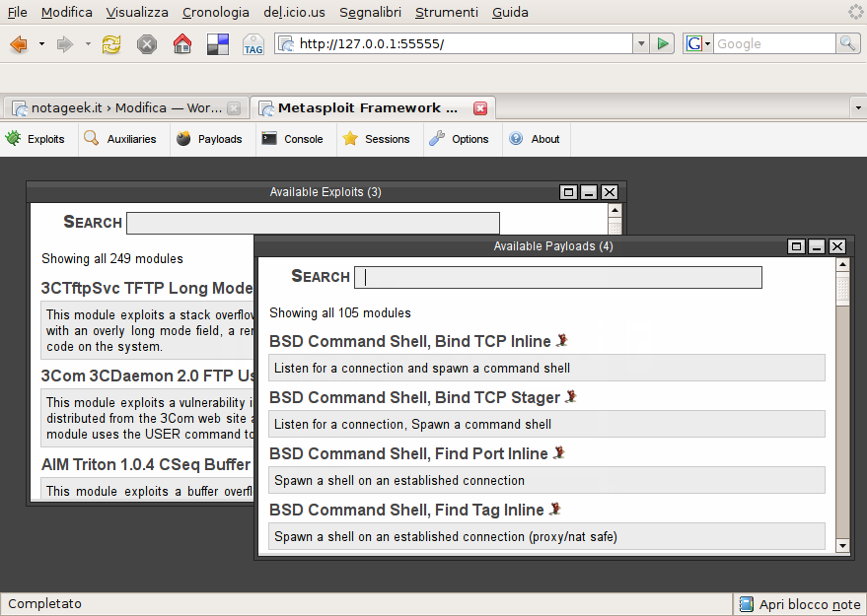Click the green Go arrow button
867x616 pixels.
click(x=662, y=43)
